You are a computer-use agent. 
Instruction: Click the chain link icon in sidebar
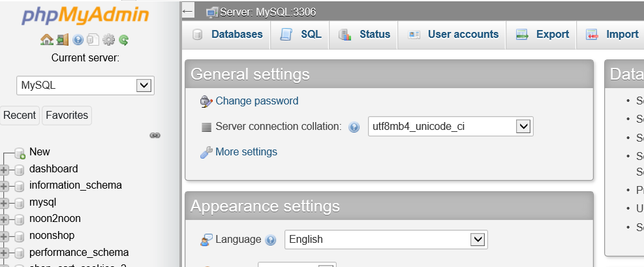(x=155, y=135)
